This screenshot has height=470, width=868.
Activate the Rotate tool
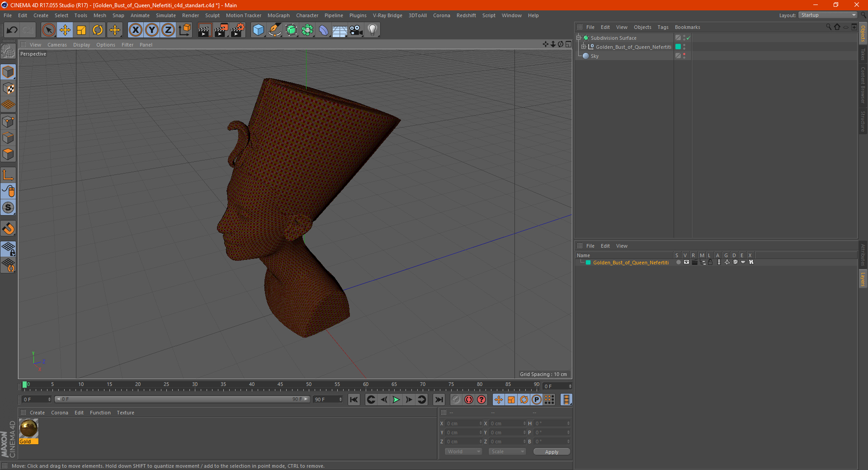98,30
